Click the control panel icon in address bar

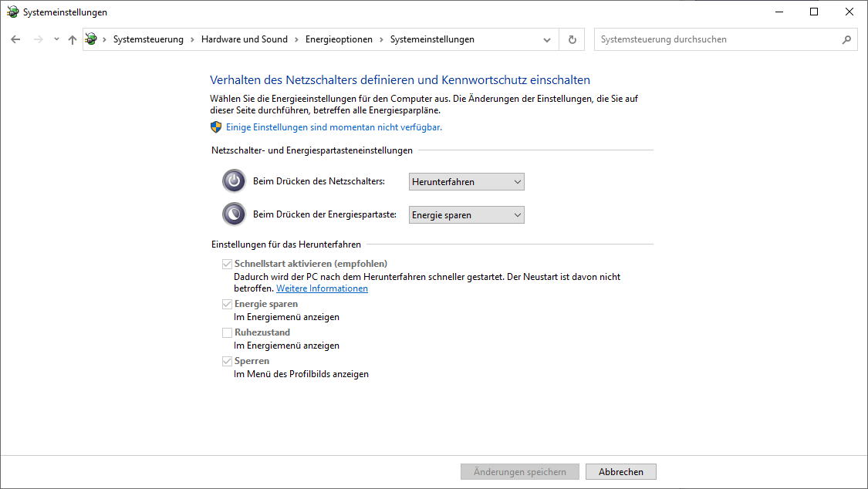(x=91, y=39)
